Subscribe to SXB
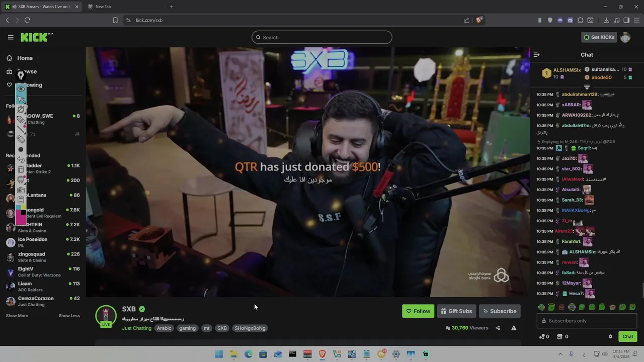Image resolution: width=644 pixels, height=362 pixels. [x=500, y=311]
